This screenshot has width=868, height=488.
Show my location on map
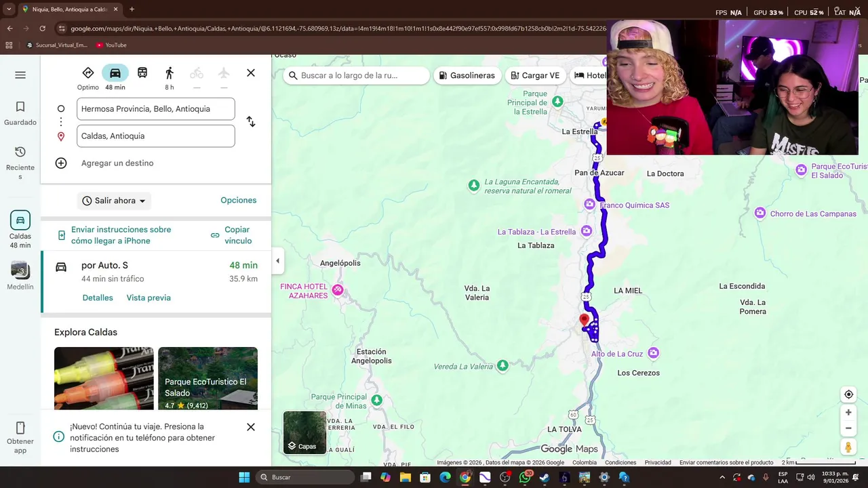click(x=848, y=394)
